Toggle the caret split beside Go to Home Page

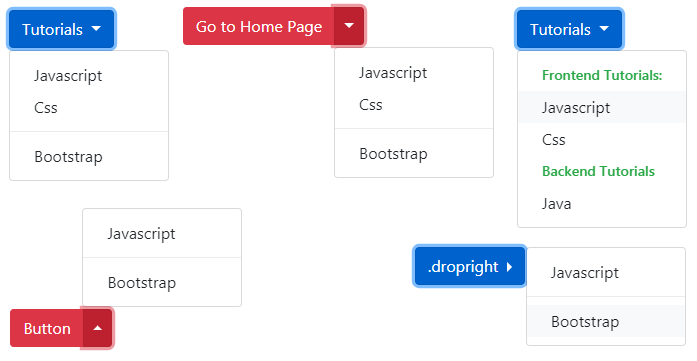pos(349,26)
